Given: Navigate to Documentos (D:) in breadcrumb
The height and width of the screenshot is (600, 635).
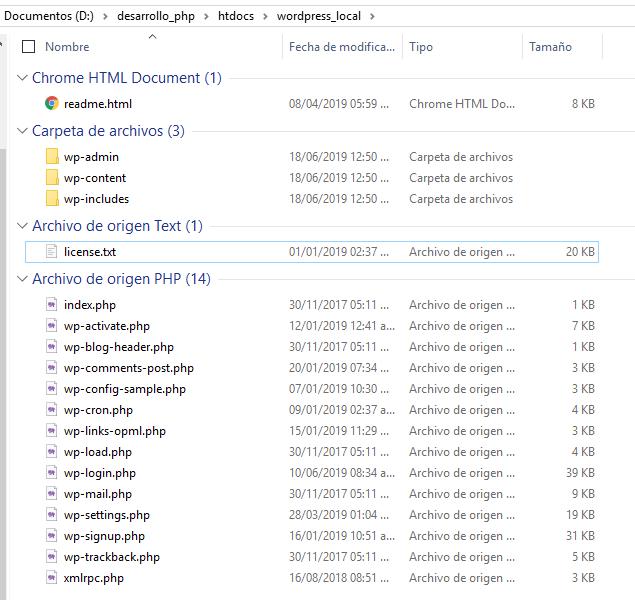Looking at the screenshot, I should pyautogui.click(x=49, y=16).
